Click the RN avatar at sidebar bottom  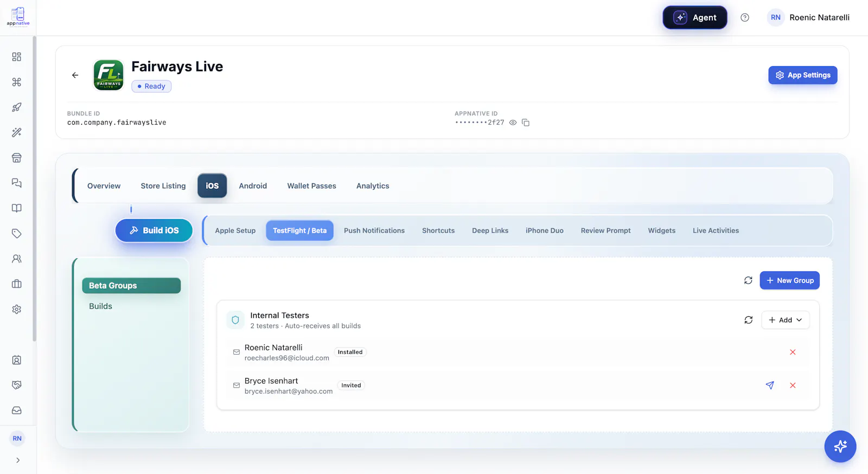17,438
